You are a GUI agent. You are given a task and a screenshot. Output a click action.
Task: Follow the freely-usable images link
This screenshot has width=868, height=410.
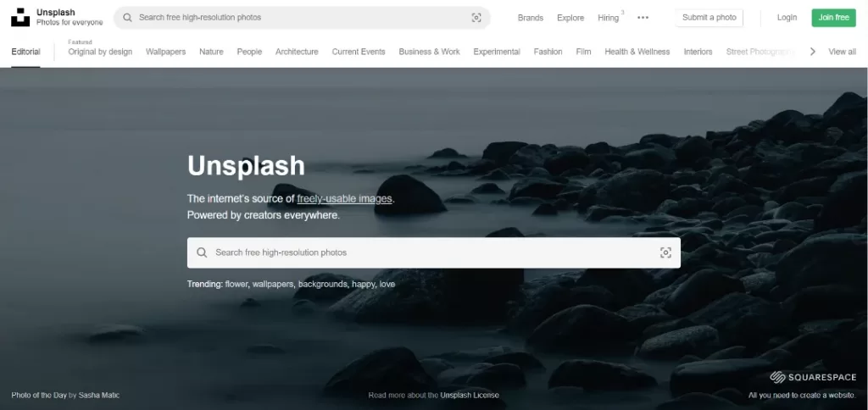tap(344, 199)
